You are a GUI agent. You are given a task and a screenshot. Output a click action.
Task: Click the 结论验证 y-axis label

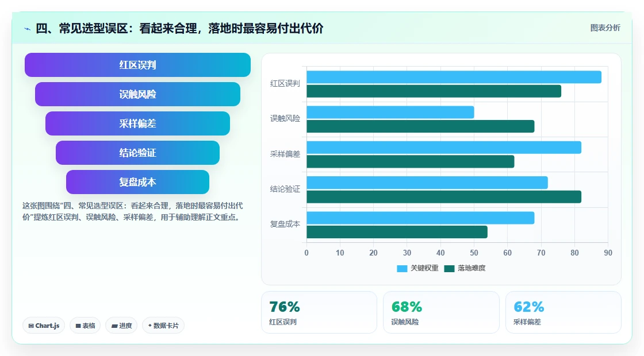click(285, 189)
